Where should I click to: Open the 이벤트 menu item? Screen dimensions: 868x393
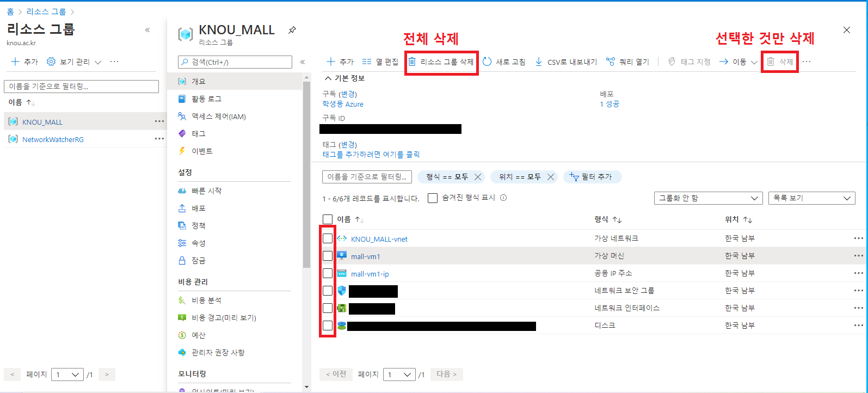click(235, 151)
